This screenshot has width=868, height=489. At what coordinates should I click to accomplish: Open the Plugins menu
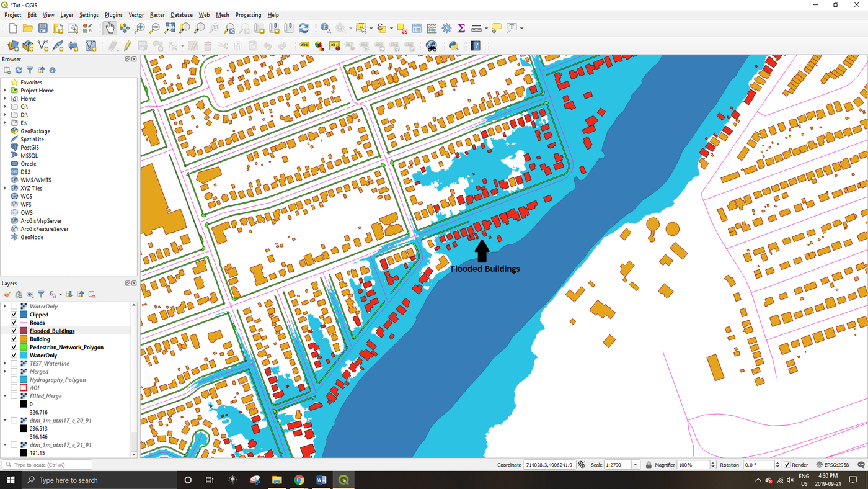(113, 15)
